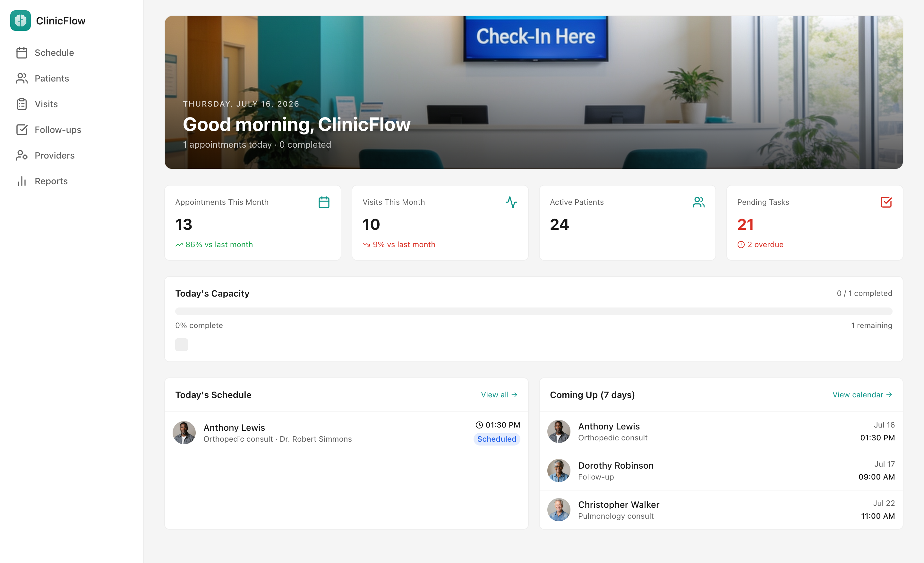Select Reports in the sidebar
The height and width of the screenshot is (563, 924).
click(x=71, y=181)
